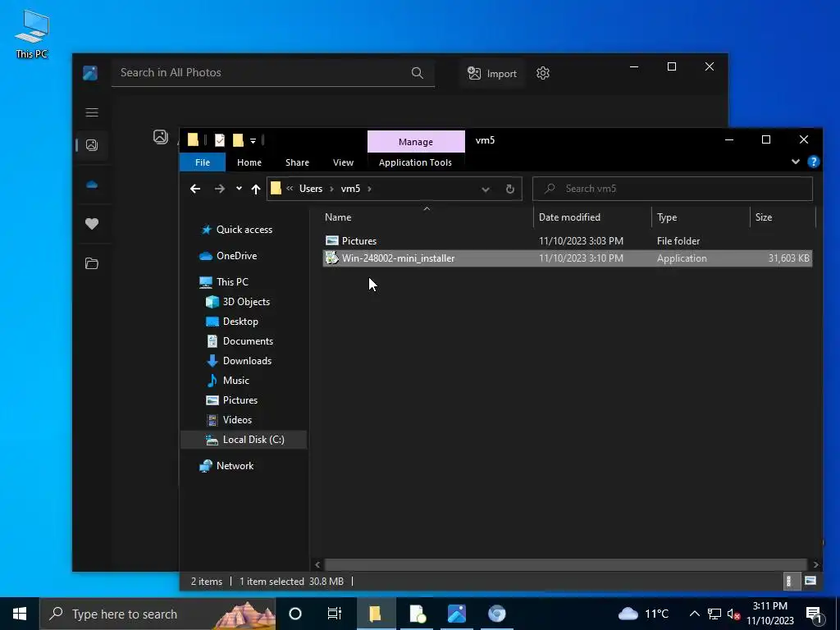
Task: Open the File tab in Explorer
Action: pos(203,162)
